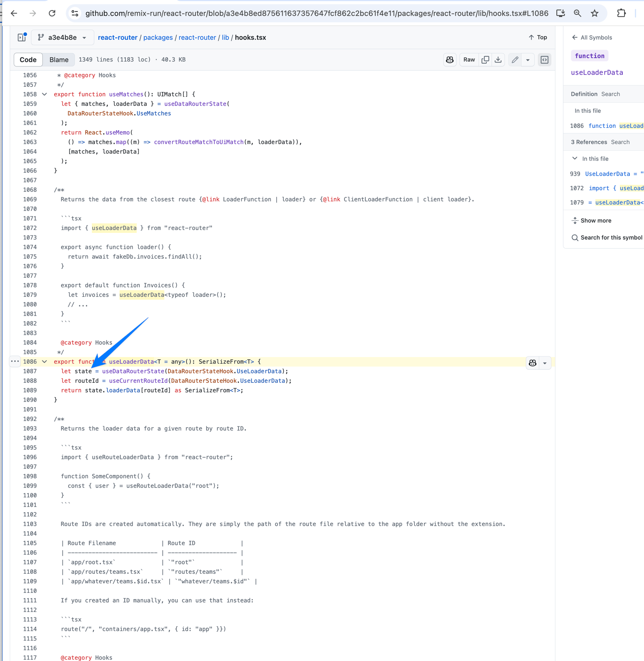Open the line 1086 actions menu
This screenshot has width=644, height=661.
pyautogui.click(x=15, y=362)
